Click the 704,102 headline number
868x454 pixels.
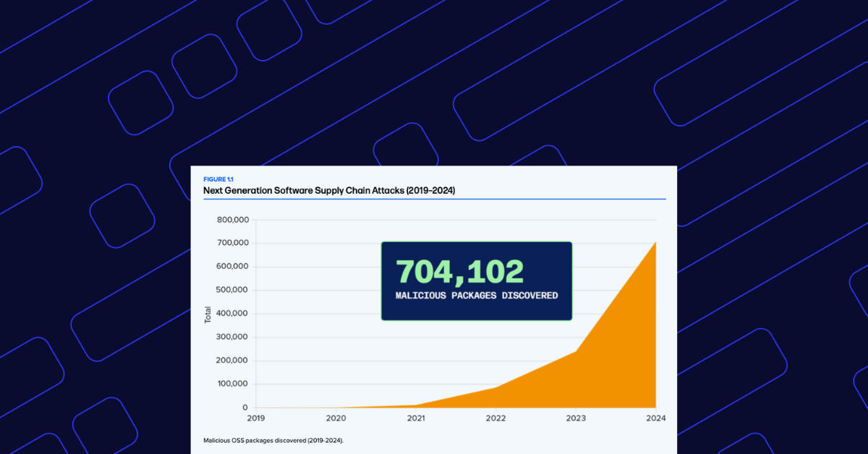tap(459, 272)
